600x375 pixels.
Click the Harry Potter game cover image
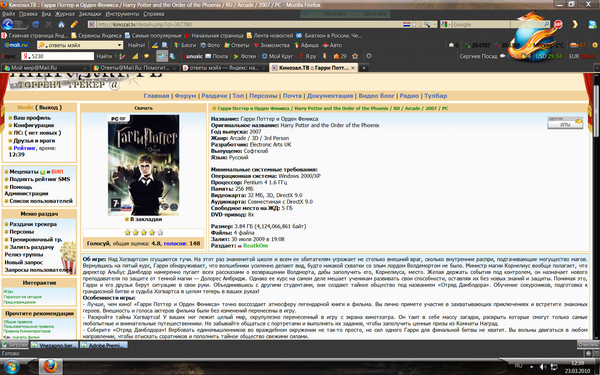143,165
